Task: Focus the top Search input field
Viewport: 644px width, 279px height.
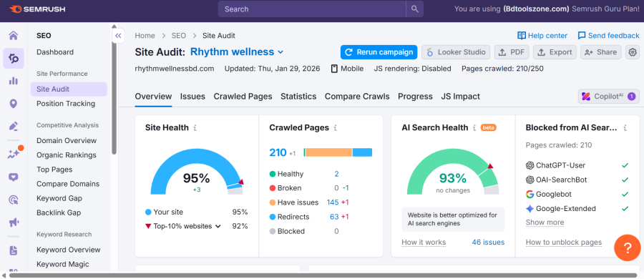Action: (312, 9)
